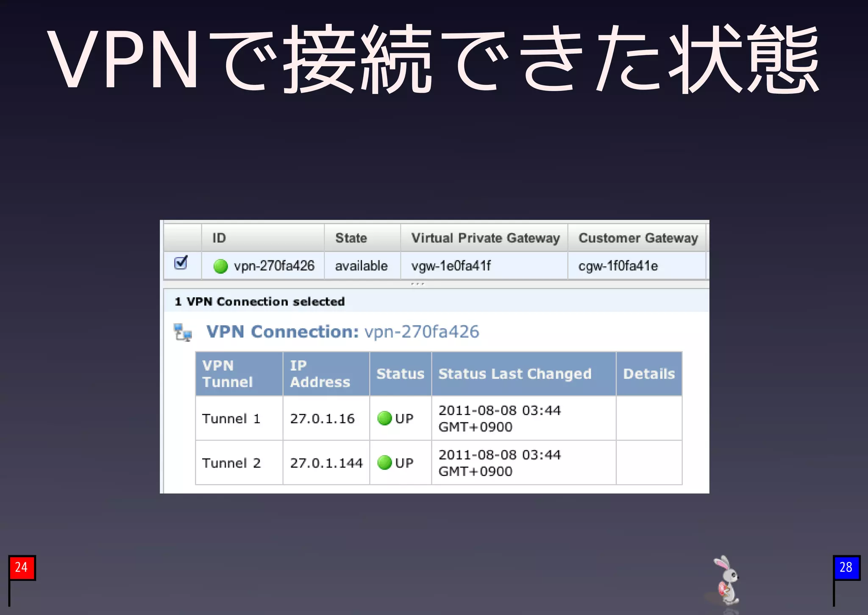Screen dimensions: 868x615
Task: Select the cgw-1f0fa41e gateway cell
Action: click(618, 266)
